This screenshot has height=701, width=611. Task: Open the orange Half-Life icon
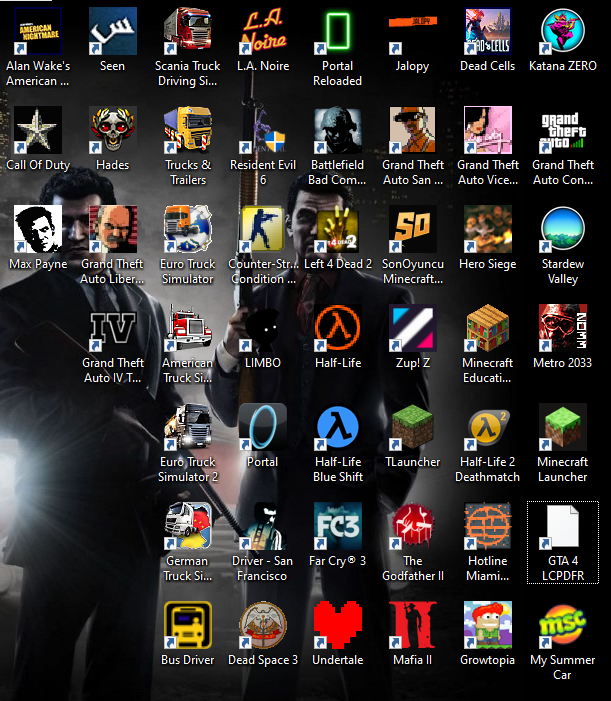click(337, 328)
